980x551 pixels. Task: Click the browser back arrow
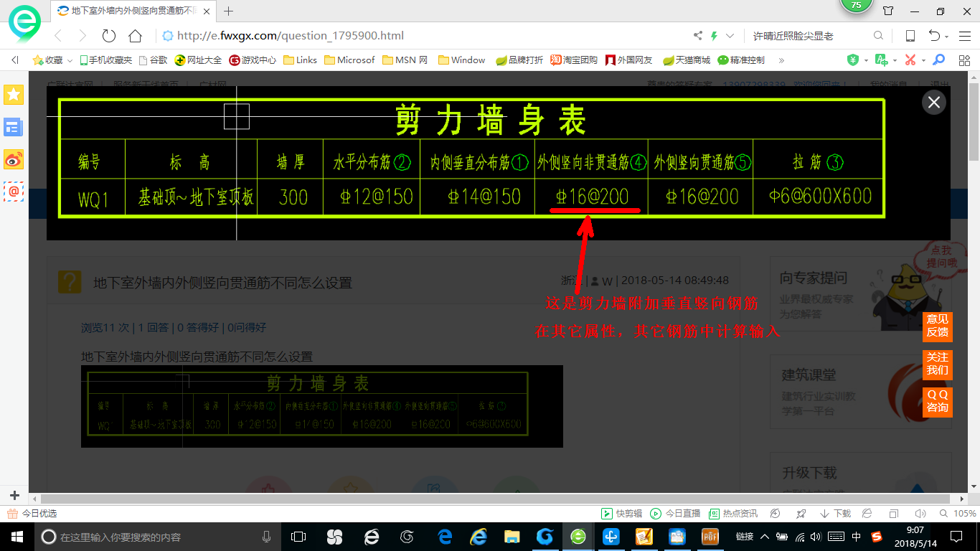coord(57,36)
